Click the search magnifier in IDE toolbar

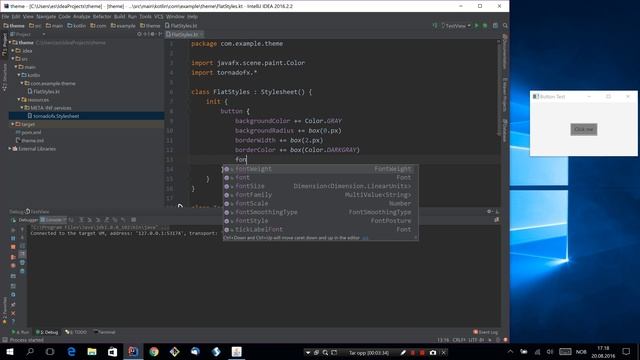tap(505, 26)
